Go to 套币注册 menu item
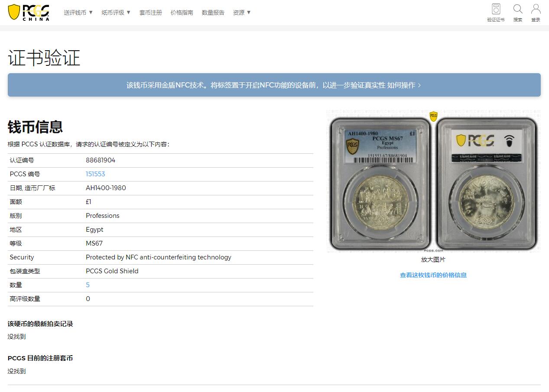549x392 pixels. click(x=151, y=13)
